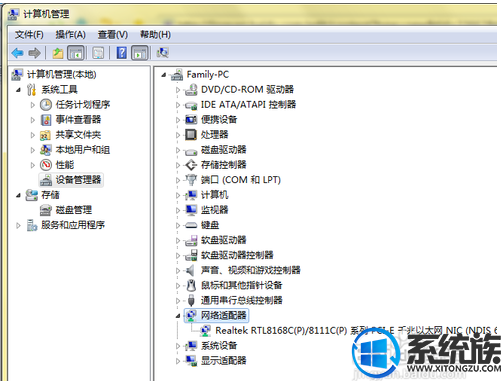Click the forward arrow toolbar button
This screenshot has height=381, width=501.
click(x=34, y=53)
